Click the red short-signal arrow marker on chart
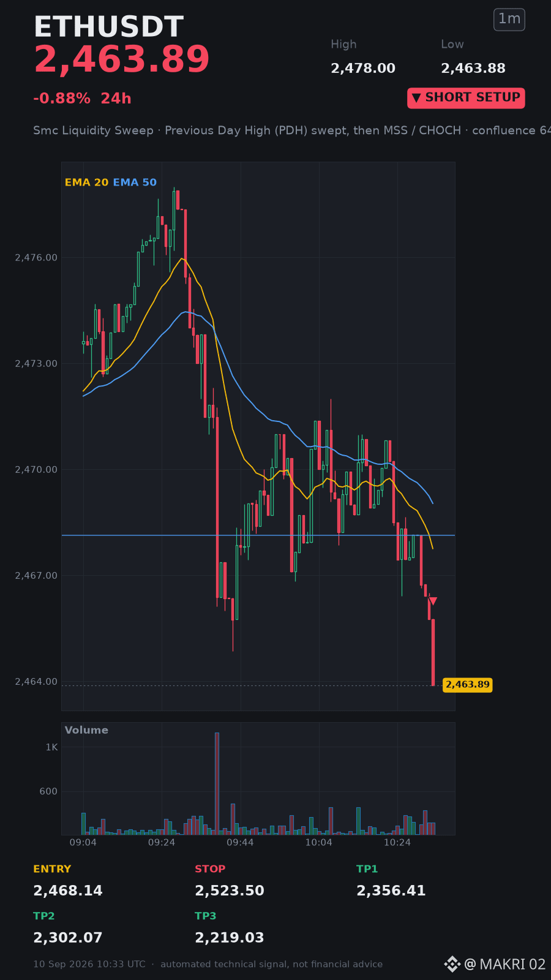The width and height of the screenshot is (551, 980). click(x=433, y=601)
